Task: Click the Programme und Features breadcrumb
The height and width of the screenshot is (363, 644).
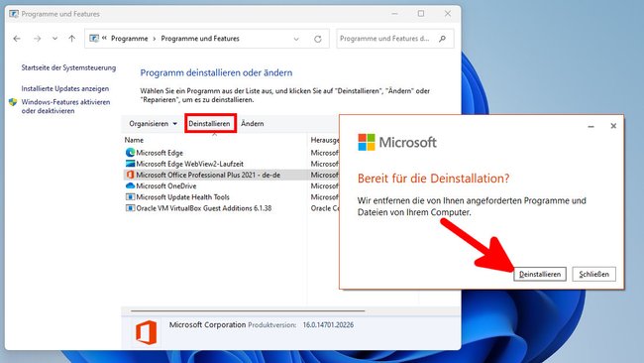Action: pyautogui.click(x=200, y=39)
